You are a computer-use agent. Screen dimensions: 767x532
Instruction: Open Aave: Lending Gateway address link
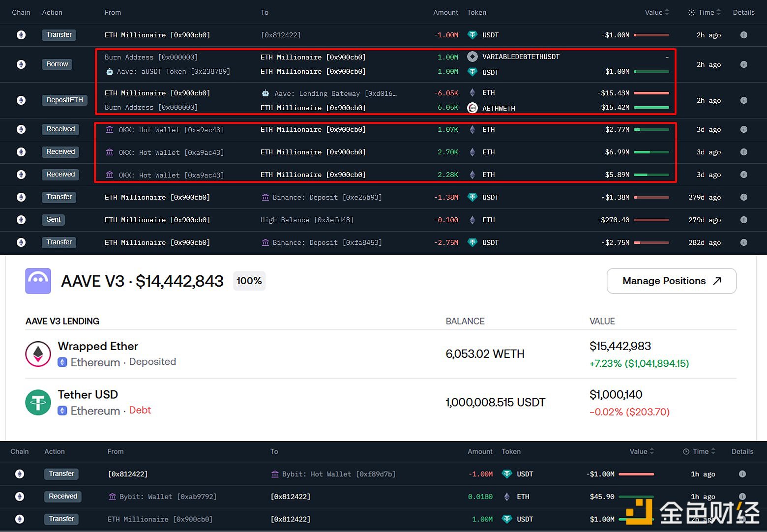[x=336, y=93]
